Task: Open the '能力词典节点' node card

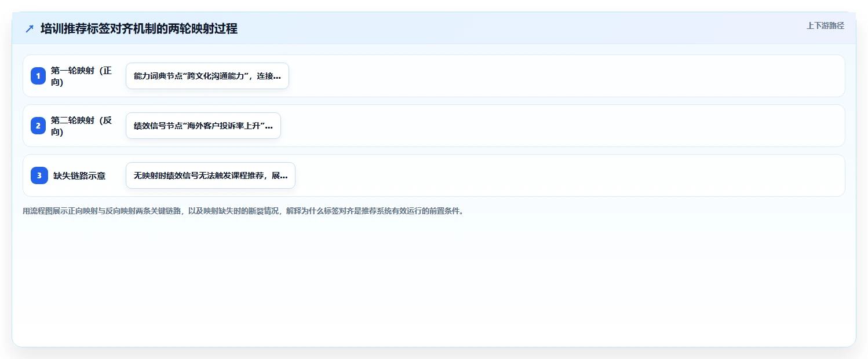Action: click(207, 76)
